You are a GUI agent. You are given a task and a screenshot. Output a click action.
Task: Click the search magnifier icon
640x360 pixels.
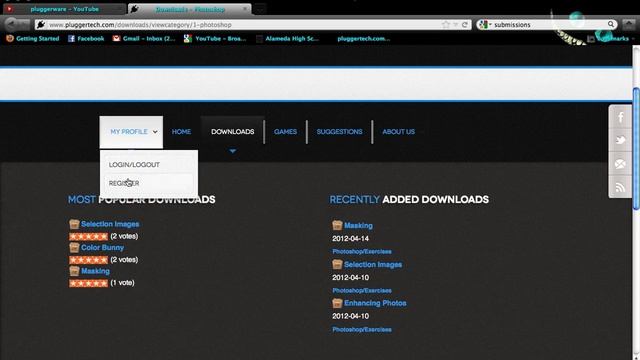point(611,24)
